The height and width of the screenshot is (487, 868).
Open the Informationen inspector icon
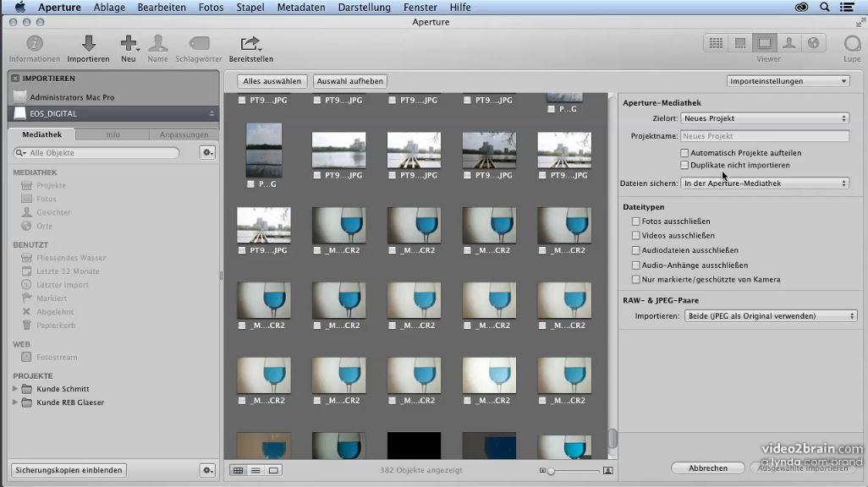click(x=35, y=43)
